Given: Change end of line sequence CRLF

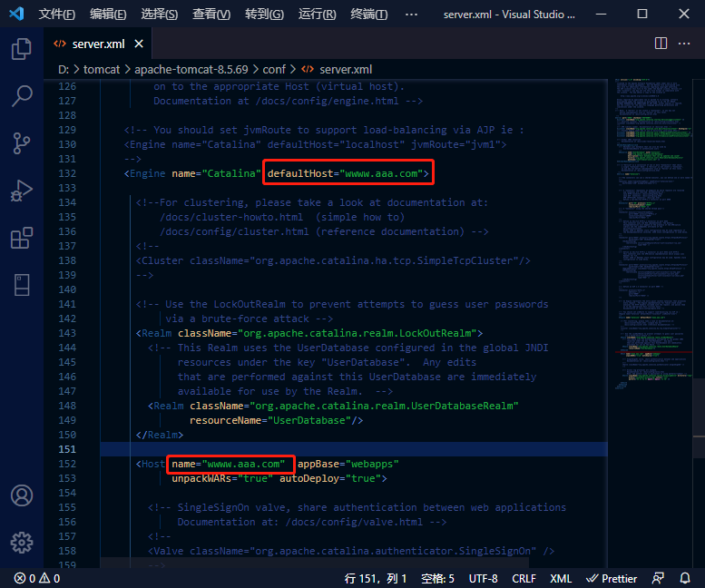Looking at the screenshot, I should coord(524,578).
